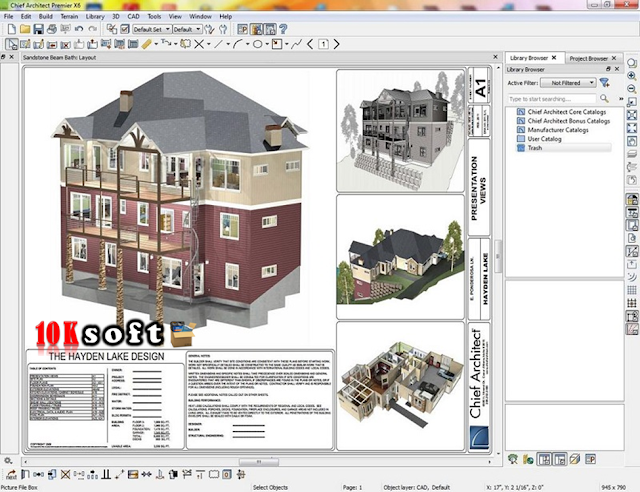Open the help question mark icon
Screen dimensions: 640x492
(x=283, y=29)
